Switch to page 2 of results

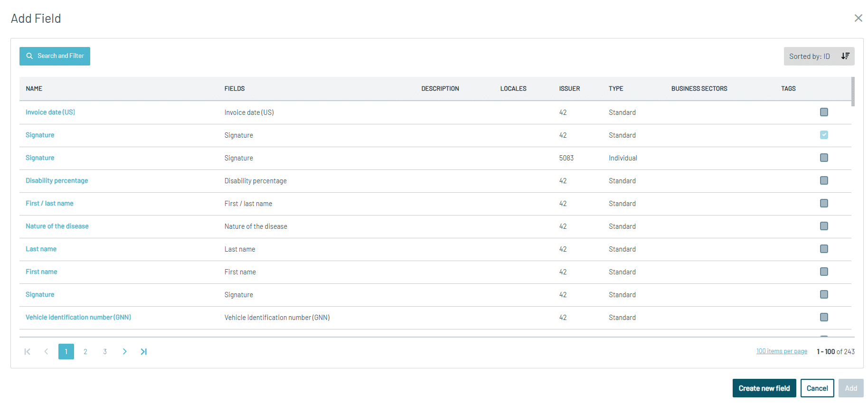click(85, 352)
